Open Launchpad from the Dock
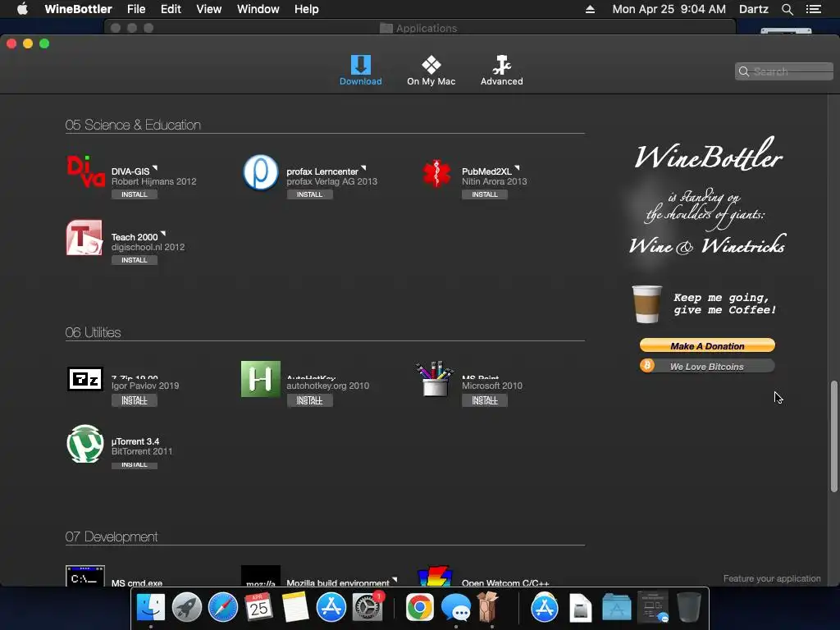 tap(187, 607)
